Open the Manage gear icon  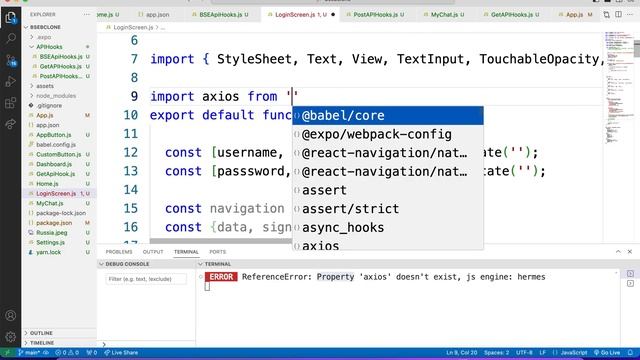point(11,336)
